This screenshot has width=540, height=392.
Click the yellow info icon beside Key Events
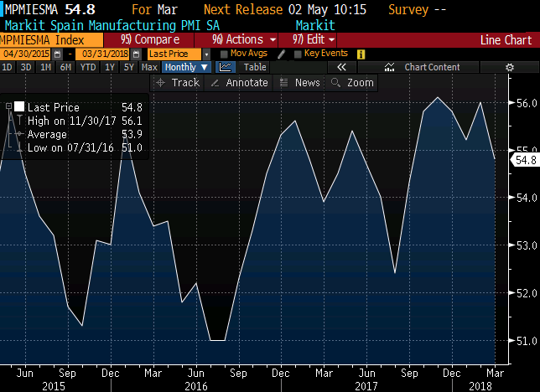(x=361, y=54)
